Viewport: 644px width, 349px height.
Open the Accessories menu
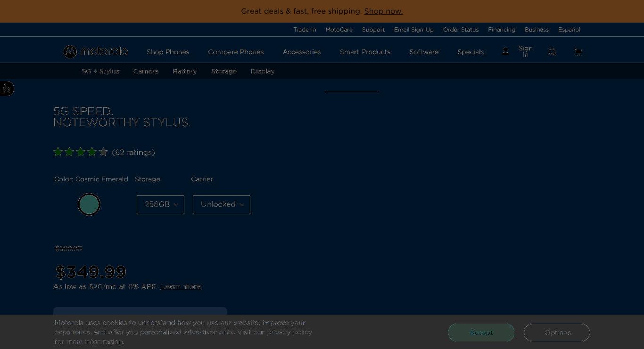point(302,52)
